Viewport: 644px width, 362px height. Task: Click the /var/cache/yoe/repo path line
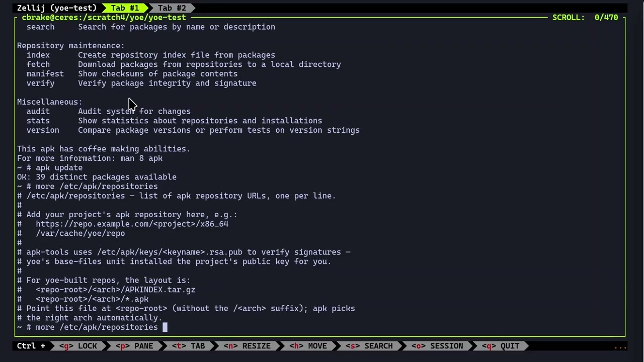pos(71,233)
